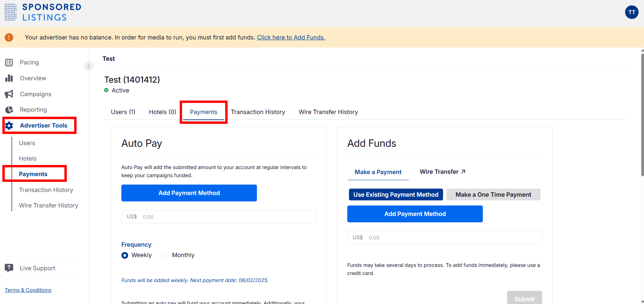Focus the Add Funds US$ amount field
644x304 pixels.
click(x=445, y=238)
